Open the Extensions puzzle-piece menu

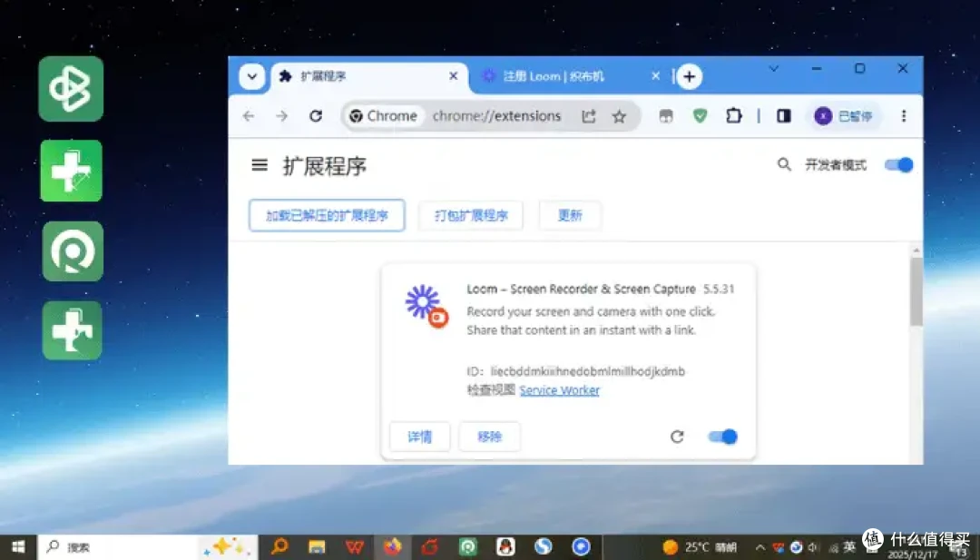(734, 115)
